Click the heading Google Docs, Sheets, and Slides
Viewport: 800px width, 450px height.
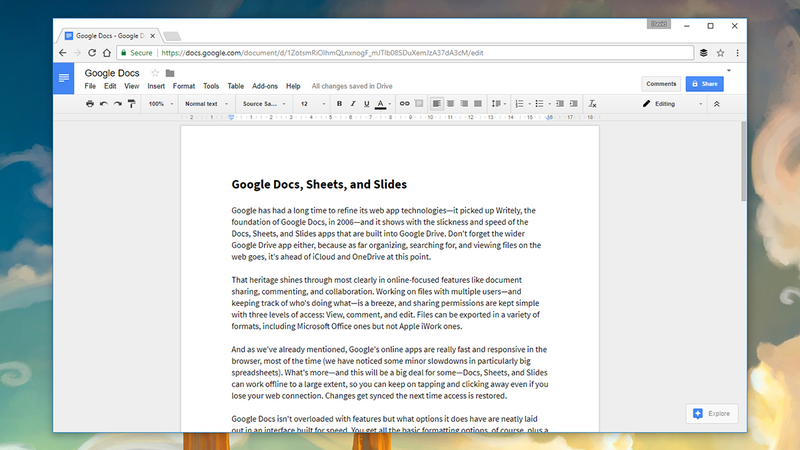(x=319, y=184)
